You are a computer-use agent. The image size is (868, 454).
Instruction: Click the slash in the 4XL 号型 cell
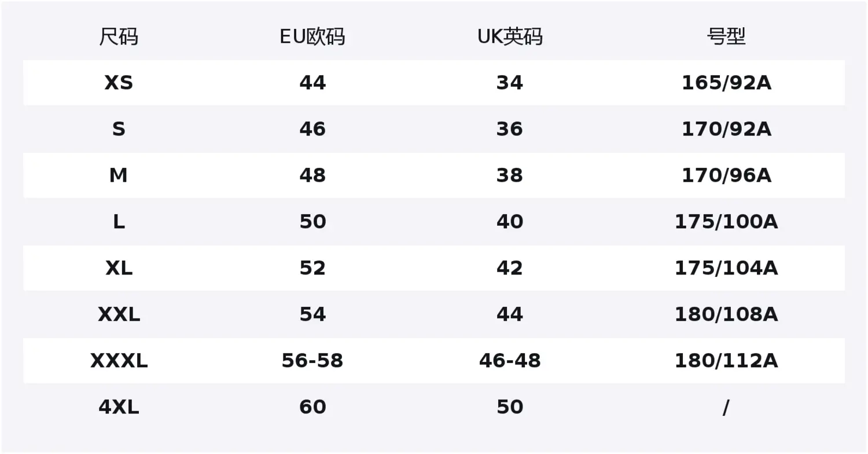click(726, 408)
